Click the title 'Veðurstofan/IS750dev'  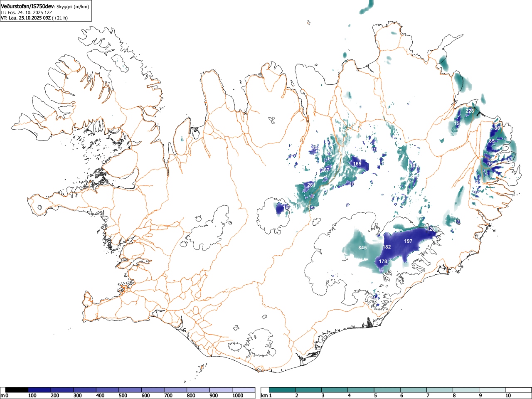[27, 6]
